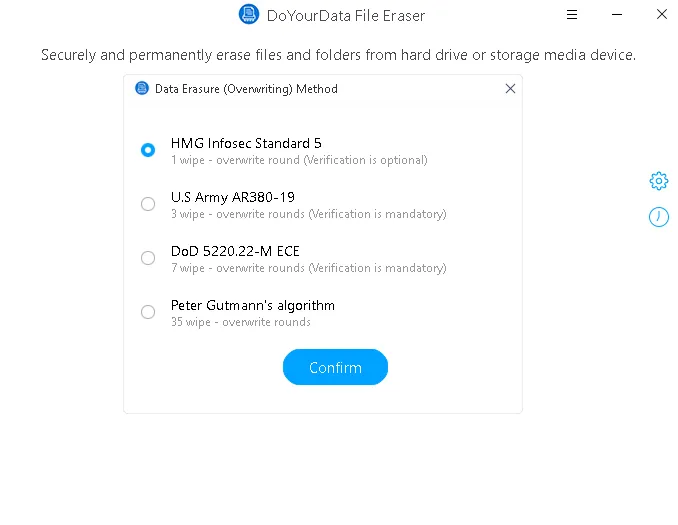678x525 pixels.
Task: Minimize the File Eraser window
Action: [x=616, y=14]
